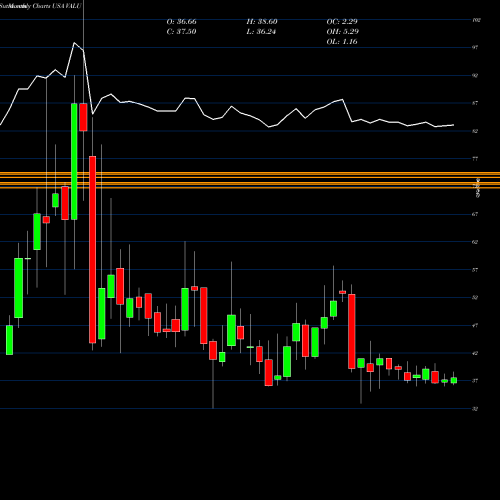Click the 42 price axis label
500x500 pixels.
pos(475,353)
